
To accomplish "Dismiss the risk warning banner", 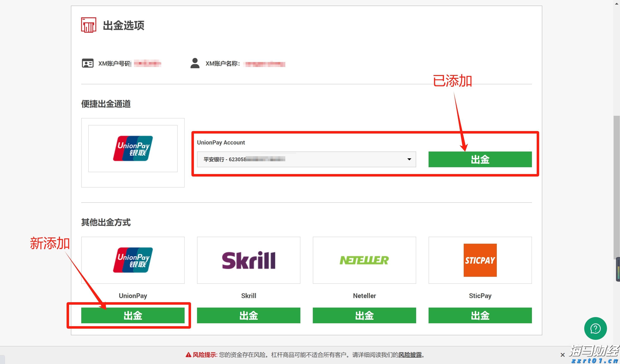I will (563, 355).
